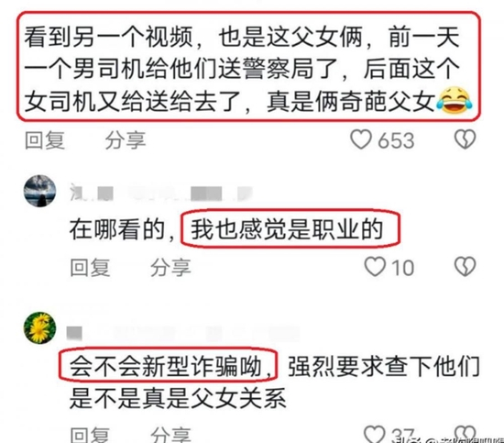Select the top comment text about 父女俩

[x=247, y=69]
